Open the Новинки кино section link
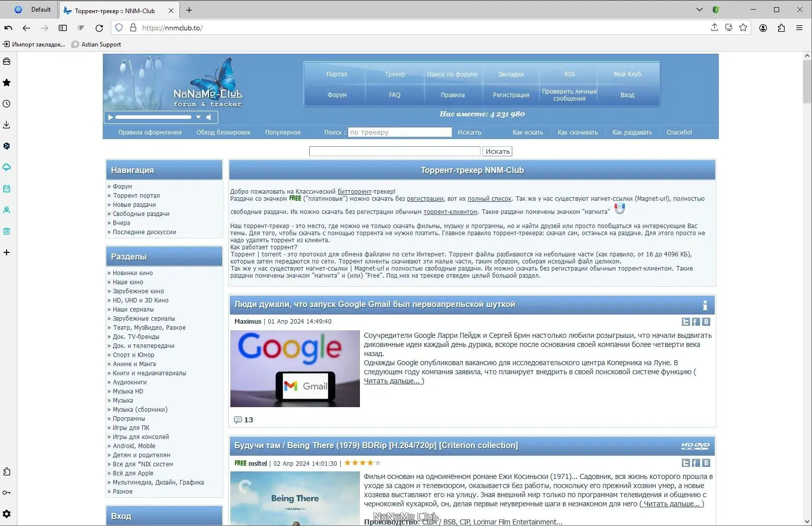Image resolution: width=812 pixels, height=526 pixels. point(133,273)
